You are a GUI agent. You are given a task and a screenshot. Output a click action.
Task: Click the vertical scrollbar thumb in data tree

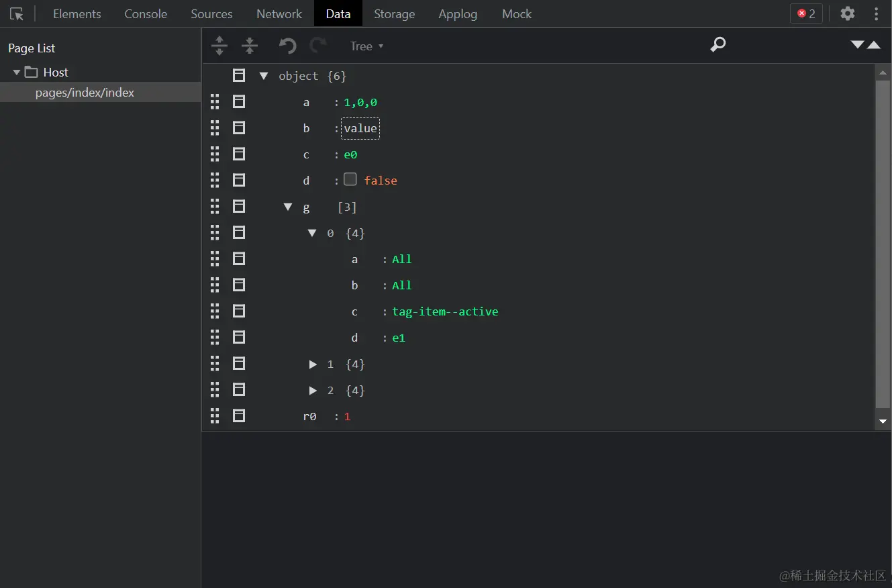(883, 243)
